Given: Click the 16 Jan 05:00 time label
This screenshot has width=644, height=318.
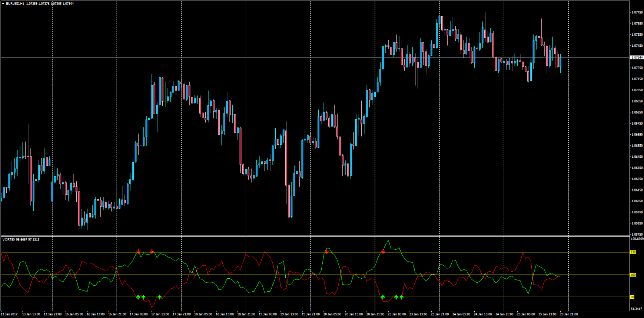Looking at the screenshot, I should pyautogui.click(x=74, y=314).
